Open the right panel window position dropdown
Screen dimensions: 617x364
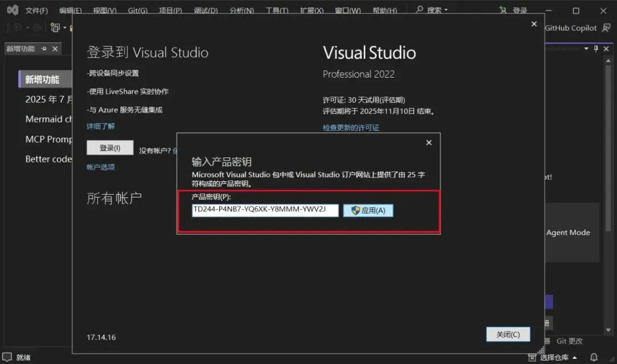pos(586,48)
